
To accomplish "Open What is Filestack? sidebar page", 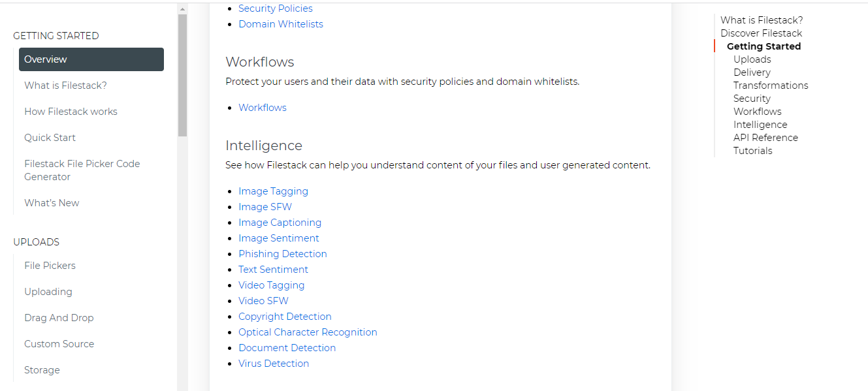I will (x=65, y=86).
